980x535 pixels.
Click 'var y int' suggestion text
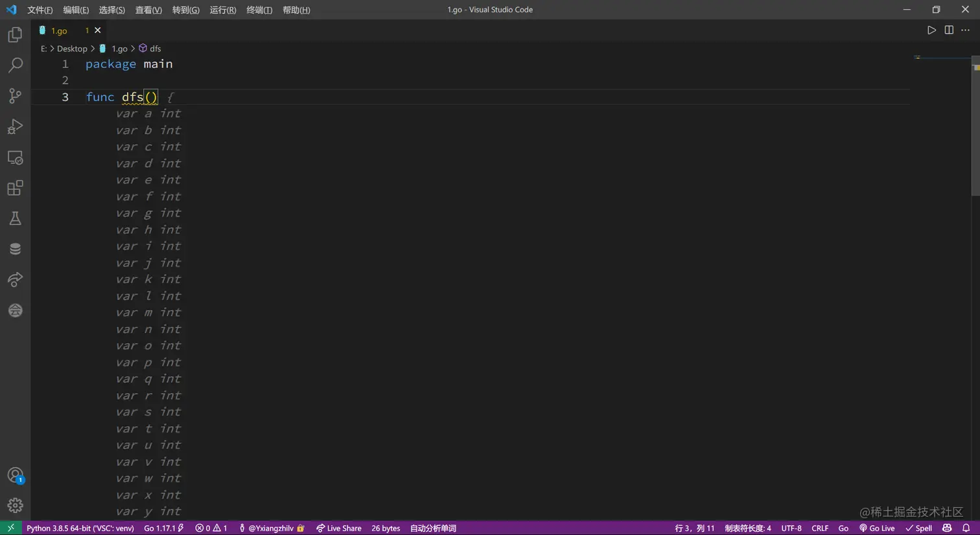point(148,512)
